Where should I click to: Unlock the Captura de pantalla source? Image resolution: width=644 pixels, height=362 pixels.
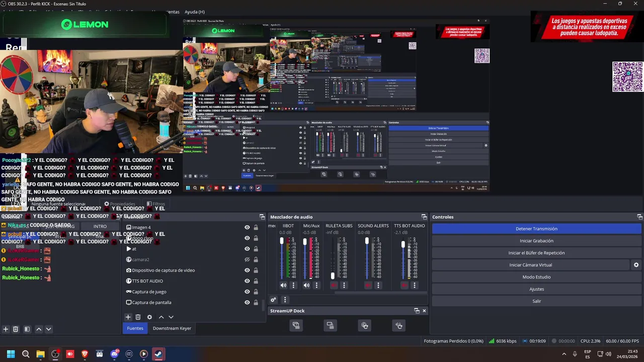click(x=256, y=302)
